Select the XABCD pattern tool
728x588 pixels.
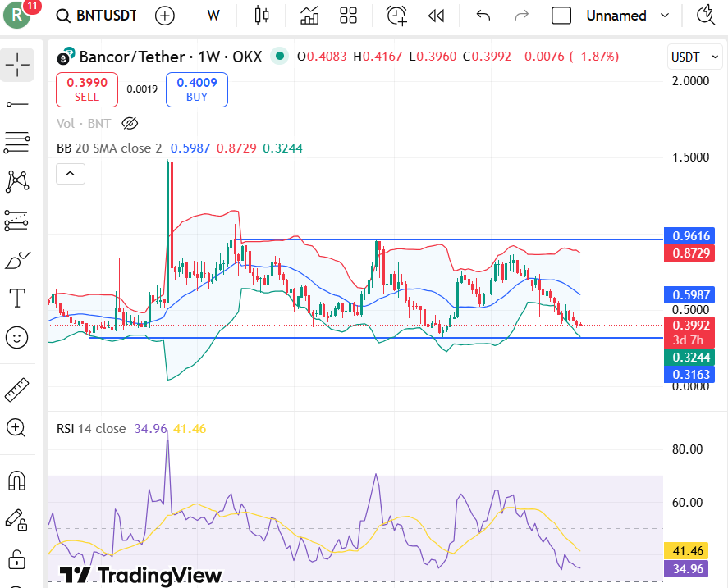coord(16,181)
